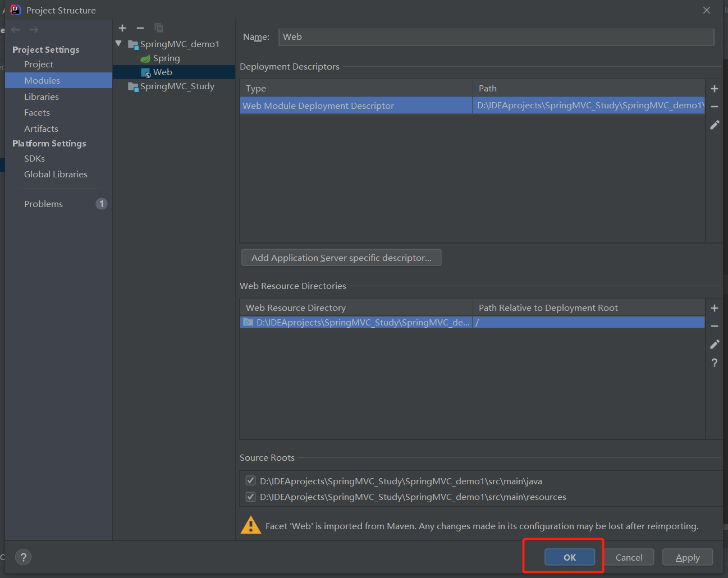This screenshot has height=578, width=728.
Task: Select the SpringMVC_demo1 module
Action: (180, 44)
